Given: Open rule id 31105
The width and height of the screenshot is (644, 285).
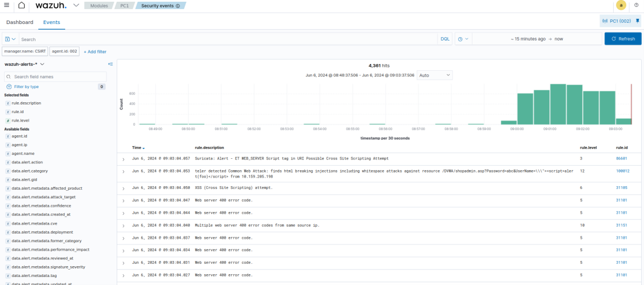Looking at the screenshot, I should point(622,188).
